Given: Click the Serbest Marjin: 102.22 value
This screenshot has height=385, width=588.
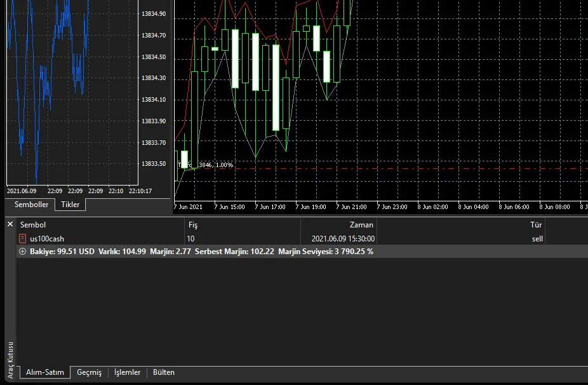Looking at the screenshot, I should (x=234, y=252).
